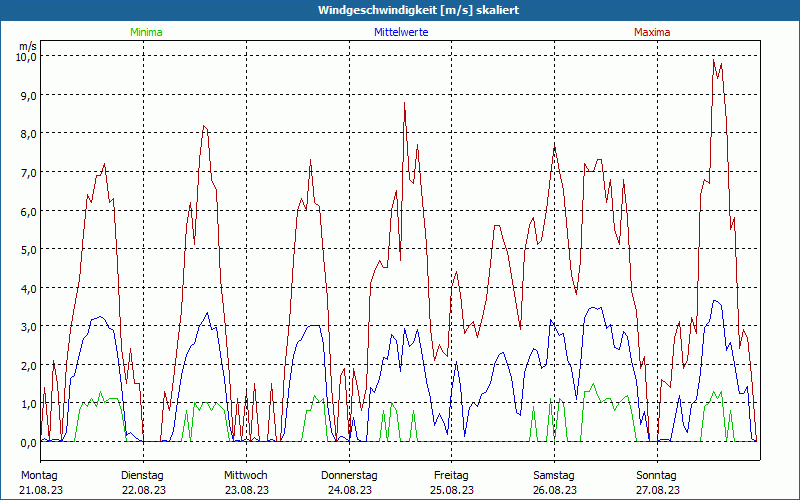Click the 5,0 y-axis value
The width and height of the screenshot is (800, 500).
pos(28,249)
